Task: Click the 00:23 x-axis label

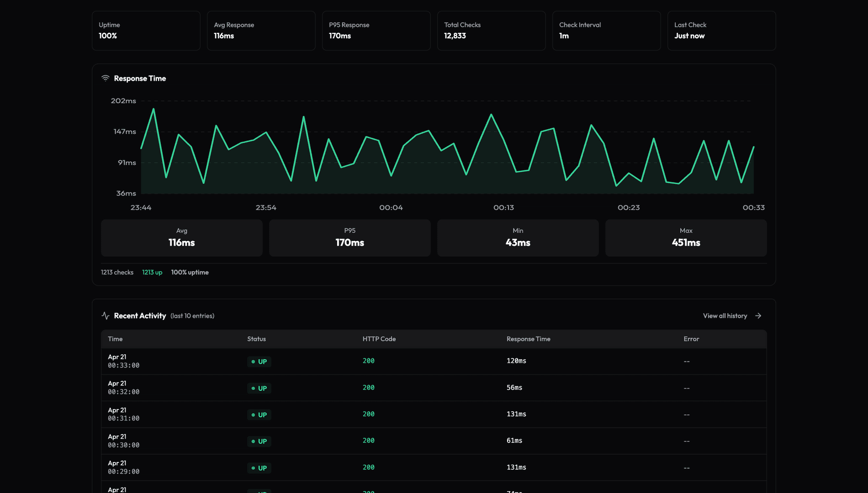Action: pyautogui.click(x=629, y=208)
